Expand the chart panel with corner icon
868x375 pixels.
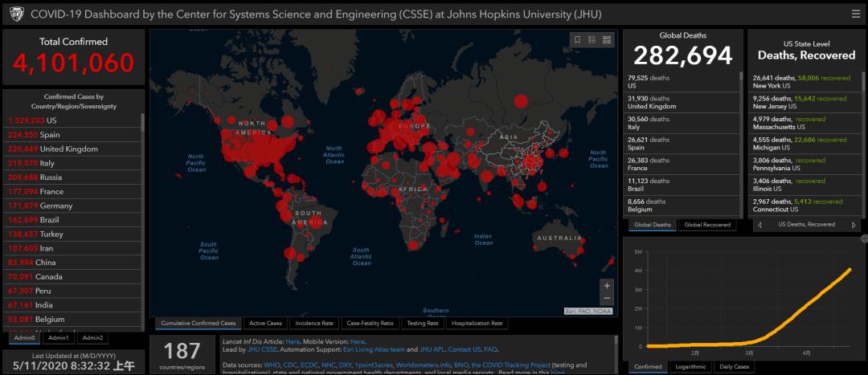click(x=864, y=238)
